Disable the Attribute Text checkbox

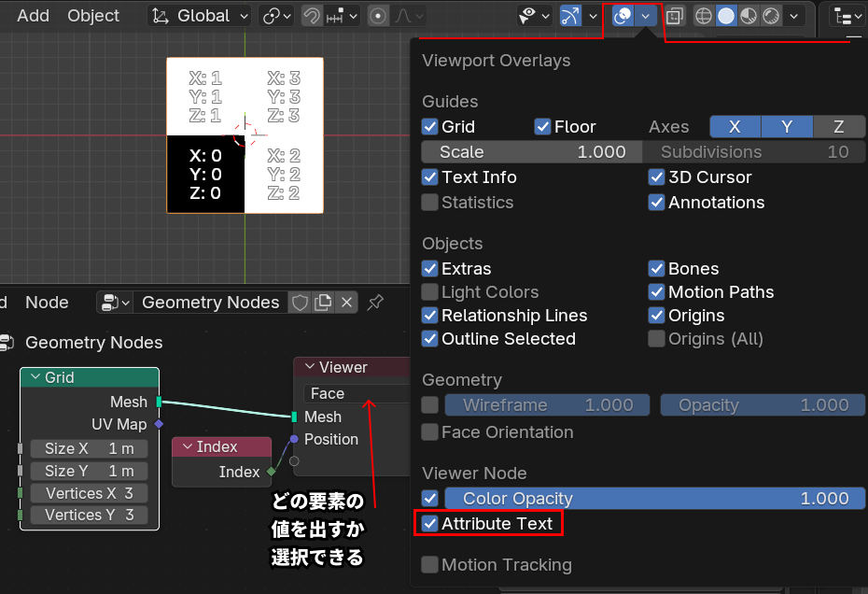point(430,524)
